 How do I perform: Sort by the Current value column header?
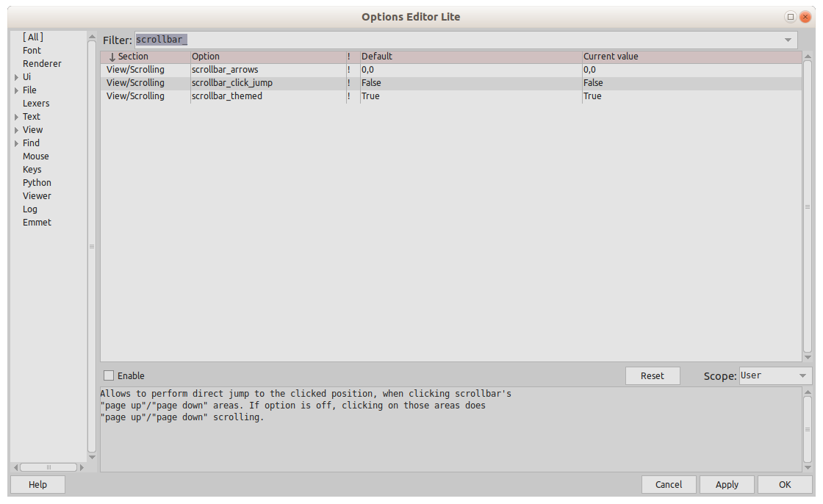(691, 56)
